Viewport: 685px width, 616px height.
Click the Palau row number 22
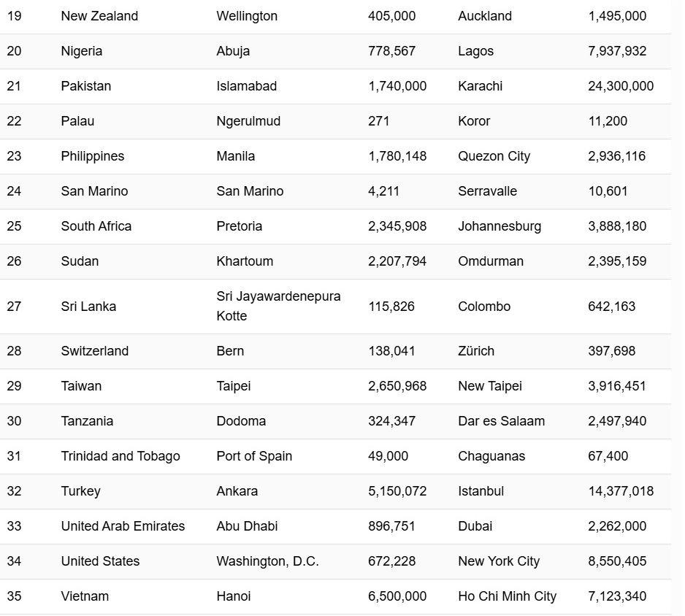coord(14,121)
